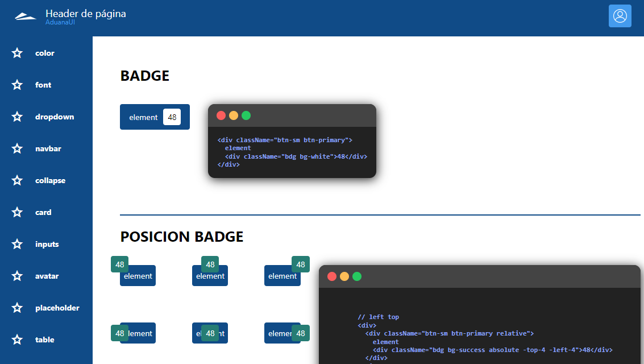Click the star icon beside navbar
Viewport: 644px width, 364px height.
coord(17,148)
